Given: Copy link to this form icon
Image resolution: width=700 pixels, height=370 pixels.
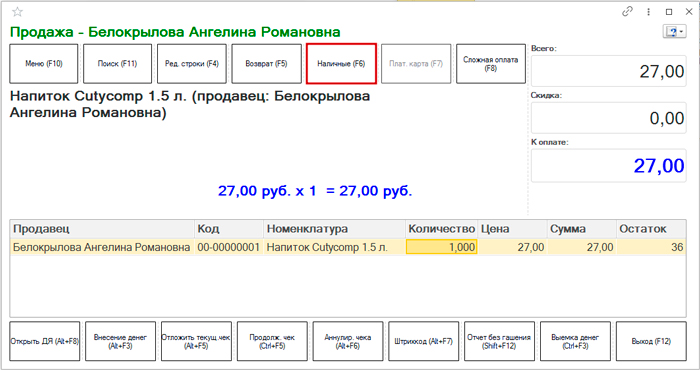Looking at the screenshot, I should pyautogui.click(x=627, y=12).
